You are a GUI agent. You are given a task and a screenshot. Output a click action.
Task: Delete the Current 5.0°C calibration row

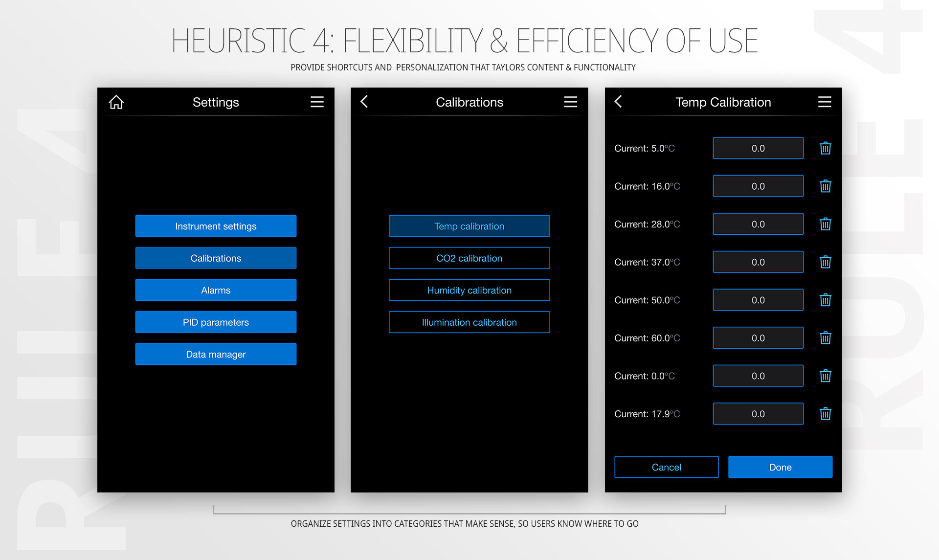pos(825,148)
